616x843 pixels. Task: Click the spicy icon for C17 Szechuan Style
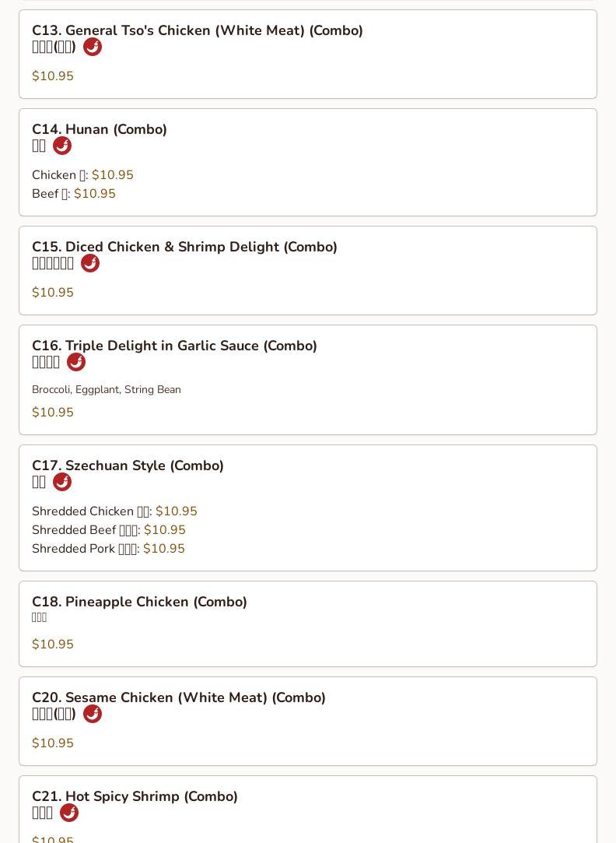tap(62, 483)
